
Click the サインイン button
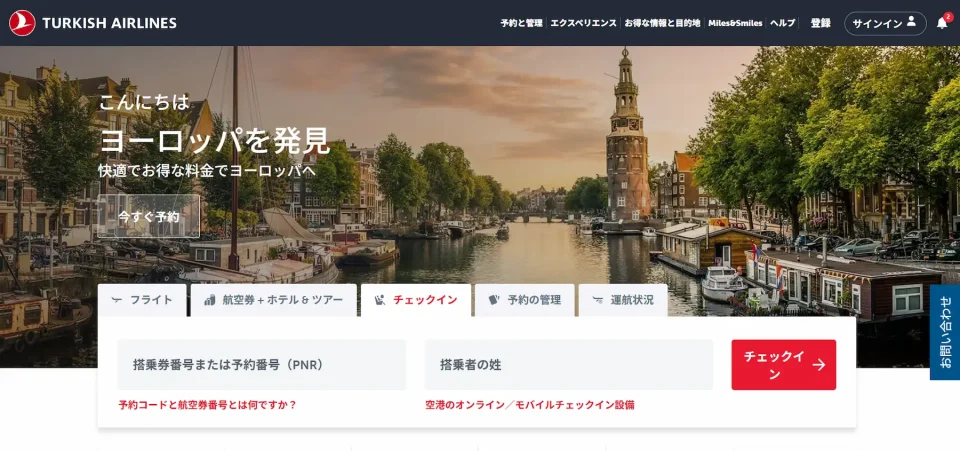tap(885, 23)
